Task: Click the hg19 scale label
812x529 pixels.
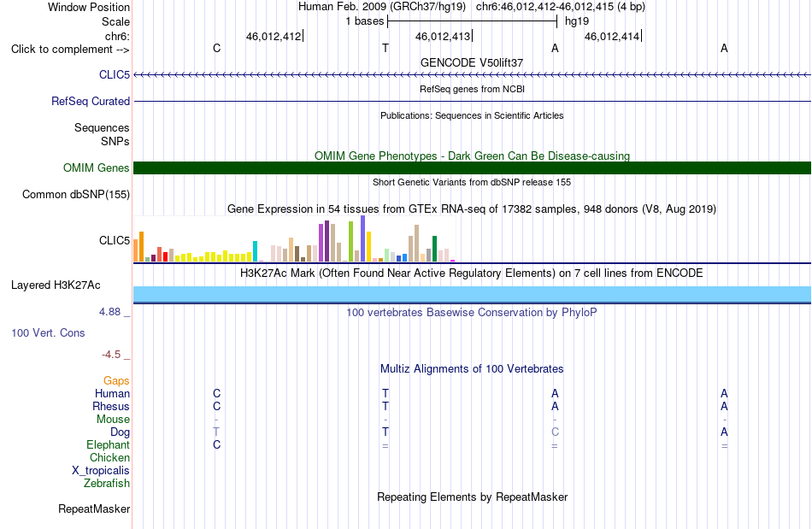Action: (577, 21)
